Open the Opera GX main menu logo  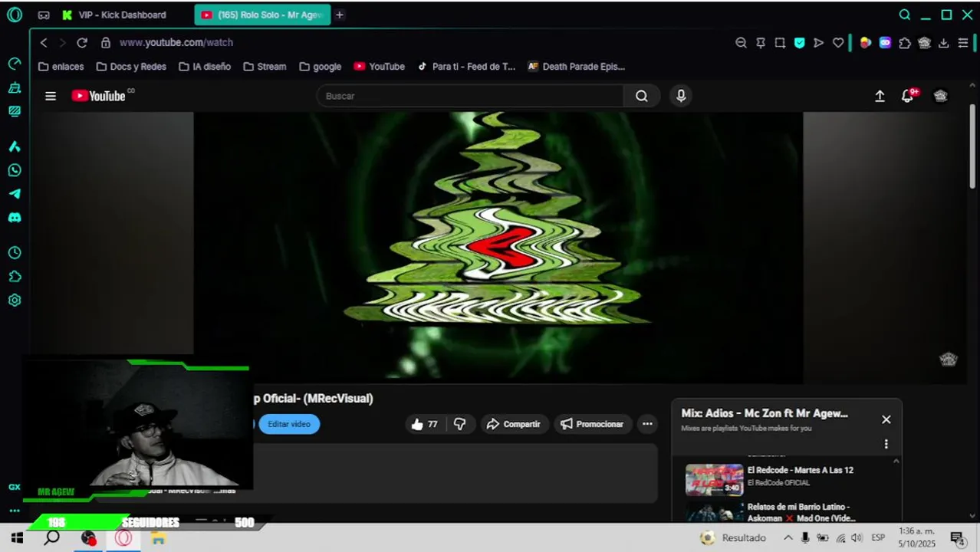click(x=14, y=15)
